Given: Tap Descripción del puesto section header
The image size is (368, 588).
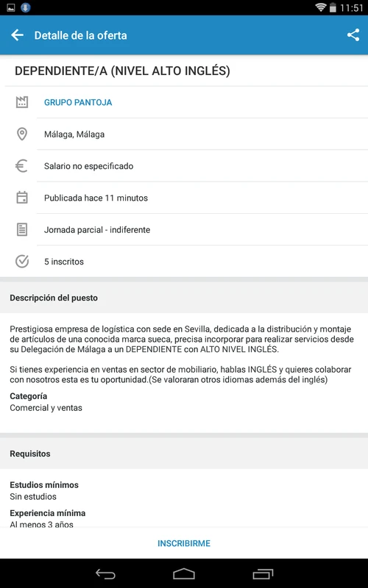Looking at the screenshot, I should click(x=184, y=298).
